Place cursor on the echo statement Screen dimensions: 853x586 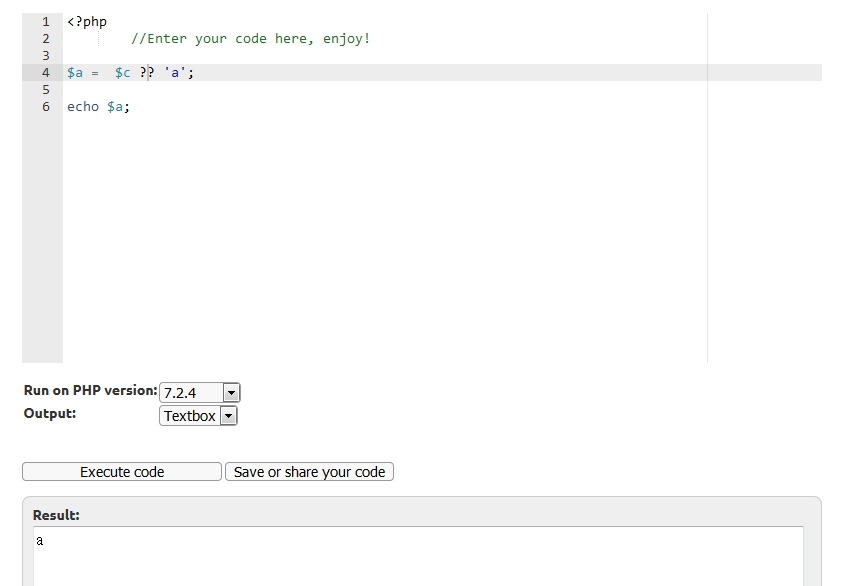point(83,106)
